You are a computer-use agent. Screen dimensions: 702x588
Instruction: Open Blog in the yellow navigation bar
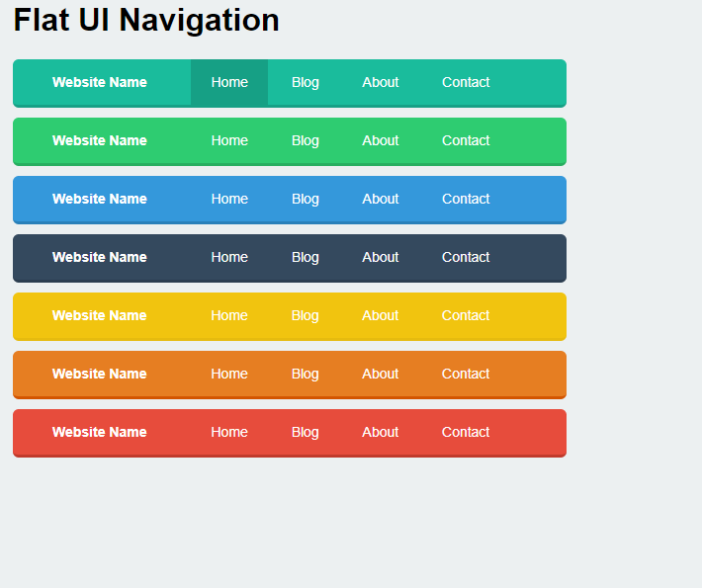point(306,315)
